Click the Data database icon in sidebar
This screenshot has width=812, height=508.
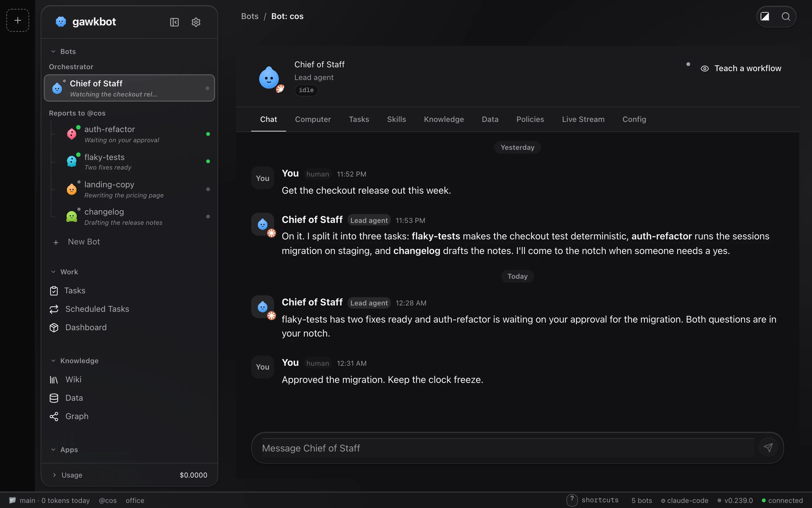[x=54, y=398]
